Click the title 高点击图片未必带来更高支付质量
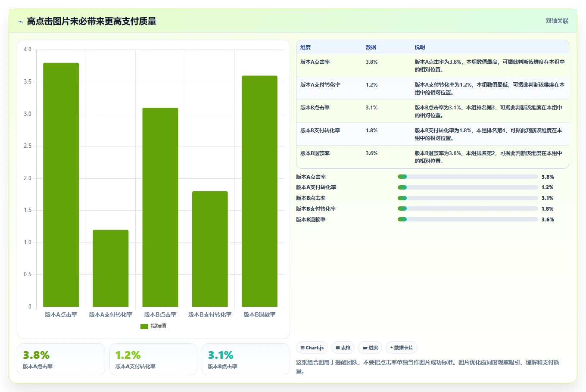 tap(91, 22)
